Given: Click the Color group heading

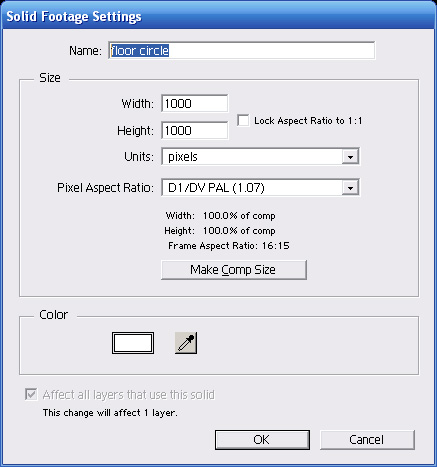Looking at the screenshot, I should pyautogui.click(x=54, y=315).
